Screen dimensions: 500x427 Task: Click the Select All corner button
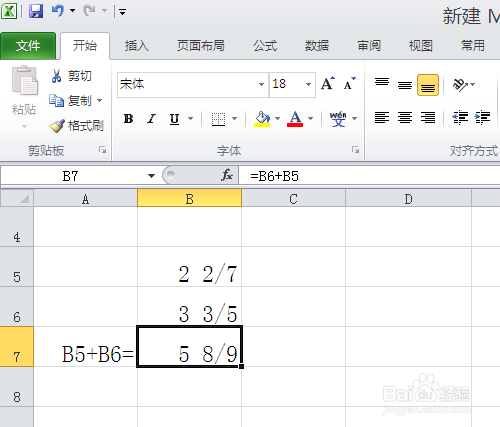[17, 199]
